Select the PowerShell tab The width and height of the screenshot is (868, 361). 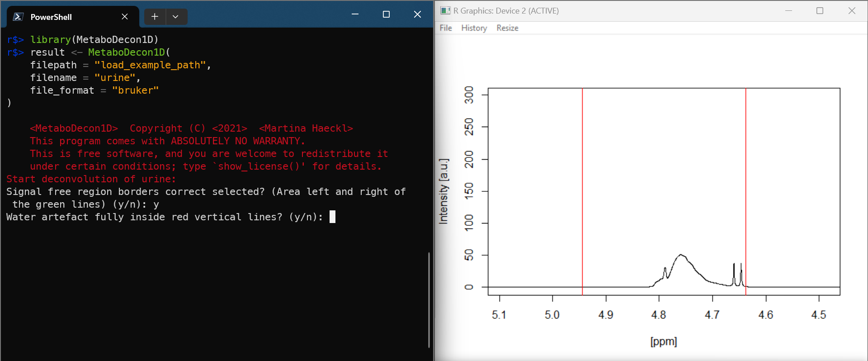(72, 17)
